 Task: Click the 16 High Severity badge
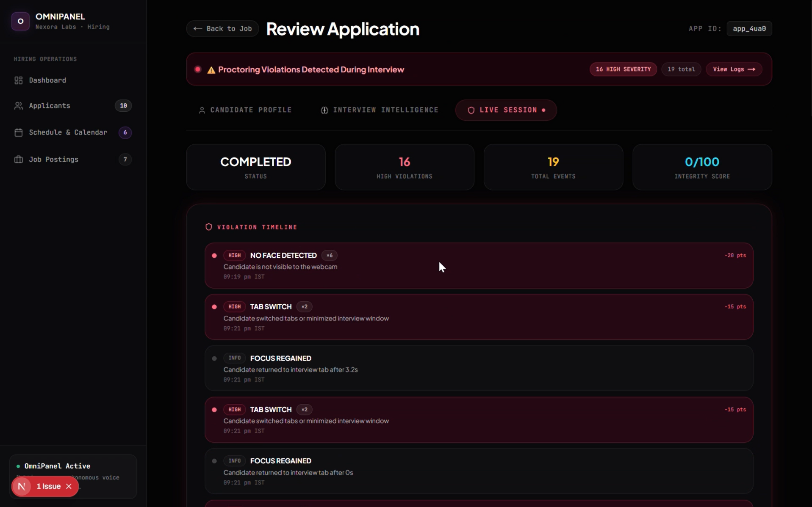[623, 69]
